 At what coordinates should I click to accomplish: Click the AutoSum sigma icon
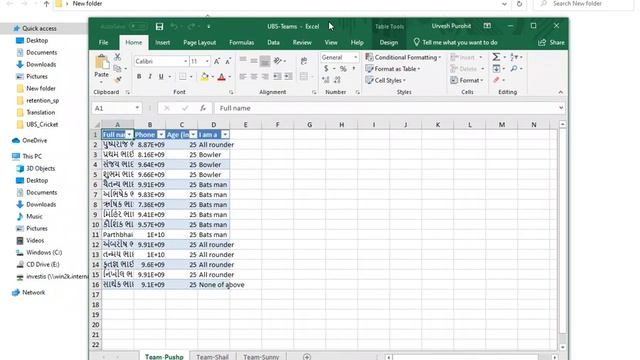point(496,57)
